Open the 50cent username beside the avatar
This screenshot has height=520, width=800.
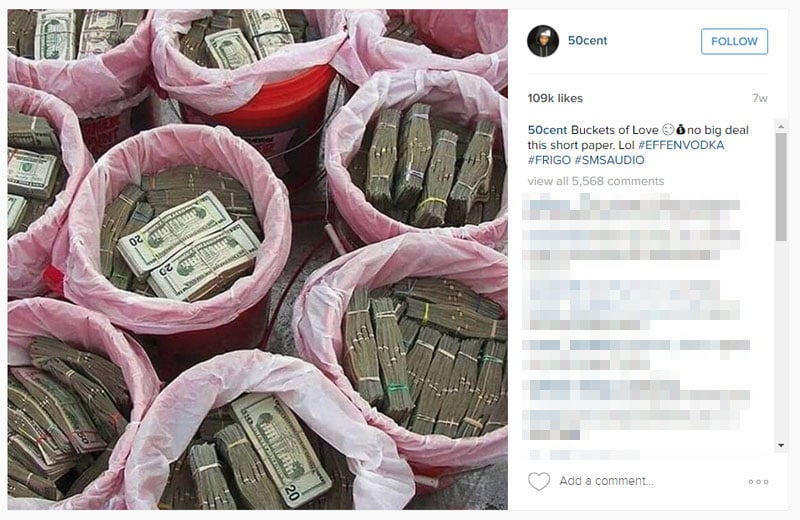(x=587, y=41)
